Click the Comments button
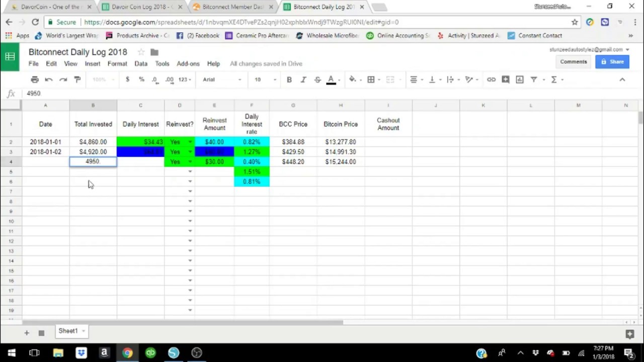 point(574,61)
